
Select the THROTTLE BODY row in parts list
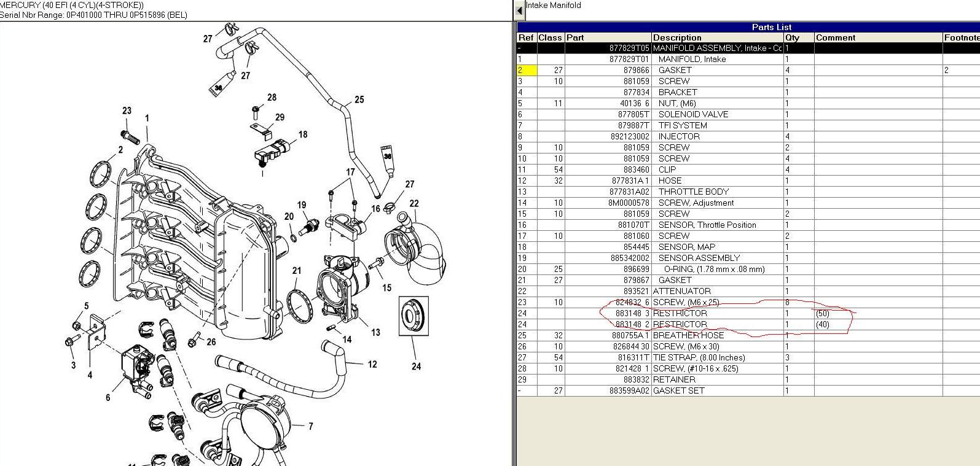[x=693, y=192]
